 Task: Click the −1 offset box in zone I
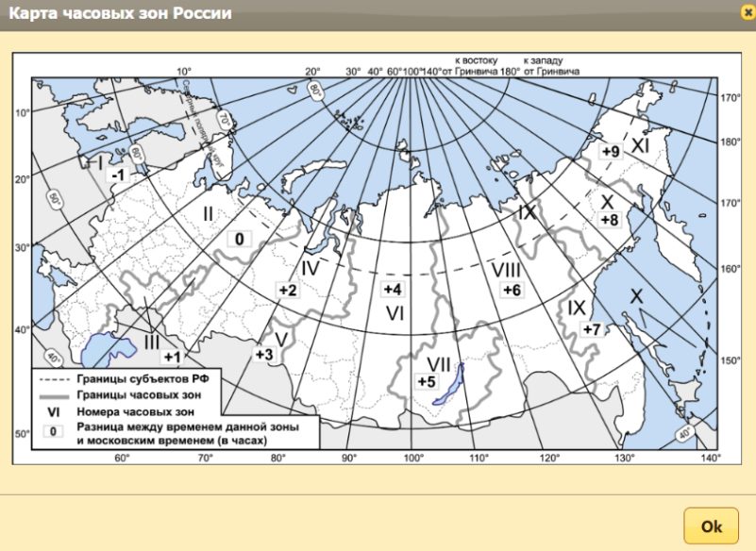point(118,176)
